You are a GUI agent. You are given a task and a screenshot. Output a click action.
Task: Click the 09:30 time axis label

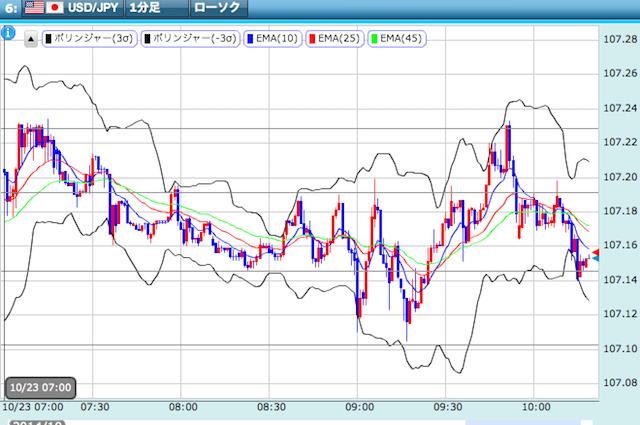tap(448, 407)
